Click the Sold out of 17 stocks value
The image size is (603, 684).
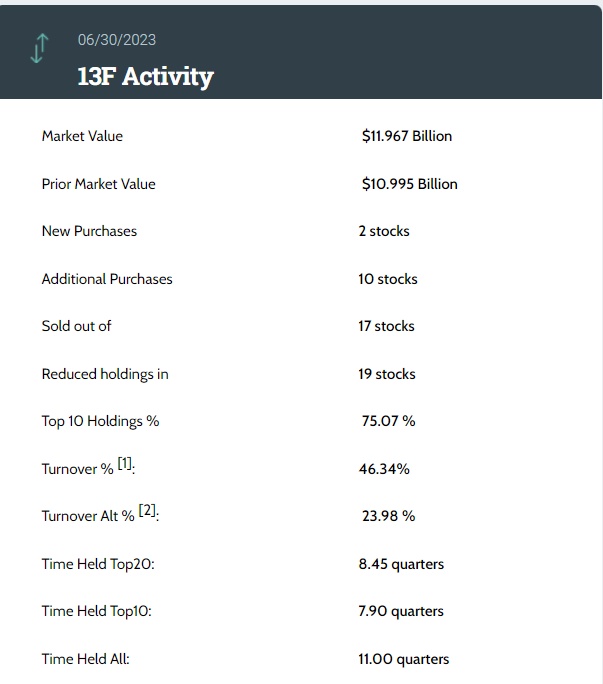click(386, 326)
